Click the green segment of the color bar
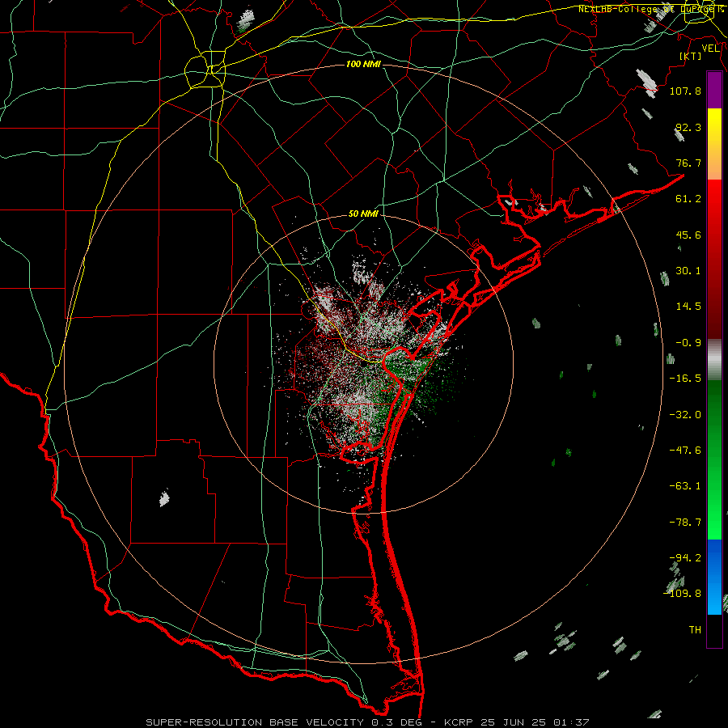 click(x=714, y=459)
